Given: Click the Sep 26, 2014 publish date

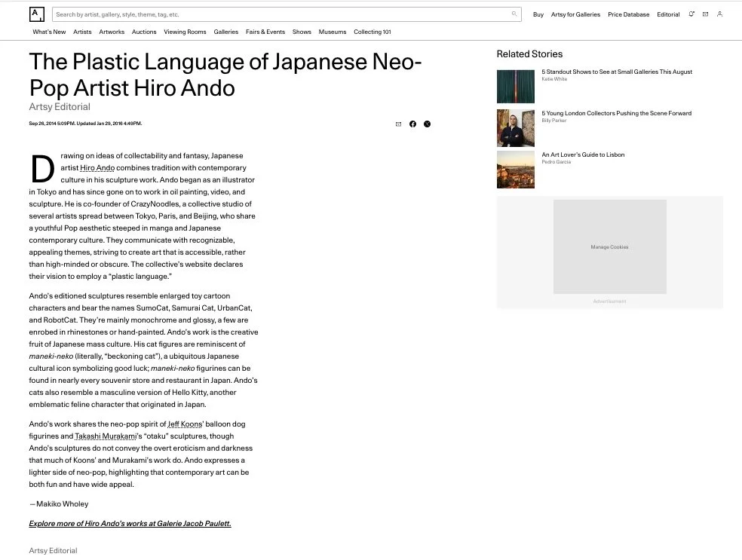Looking at the screenshot, I should 85,124.
